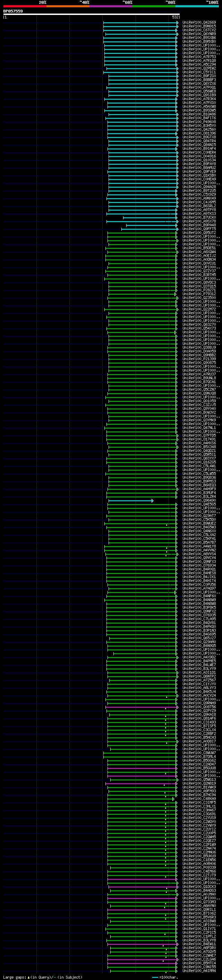This screenshot has width=222, height=980.
Task: Open last hit UniRef100_A4IMM4
Action: 199,971
